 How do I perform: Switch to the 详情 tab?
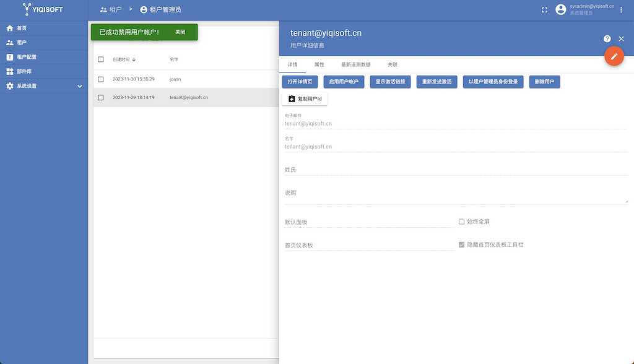[x=292, y=65]
